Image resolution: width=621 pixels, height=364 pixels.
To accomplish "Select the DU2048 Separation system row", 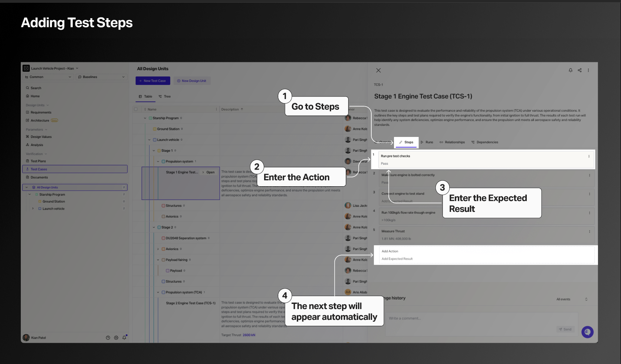I will coord(185,238).
